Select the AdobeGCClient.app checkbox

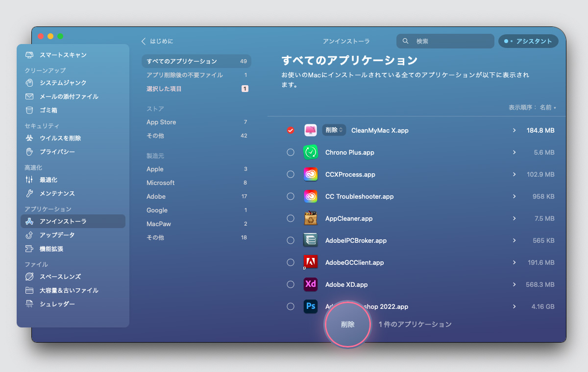291,262
